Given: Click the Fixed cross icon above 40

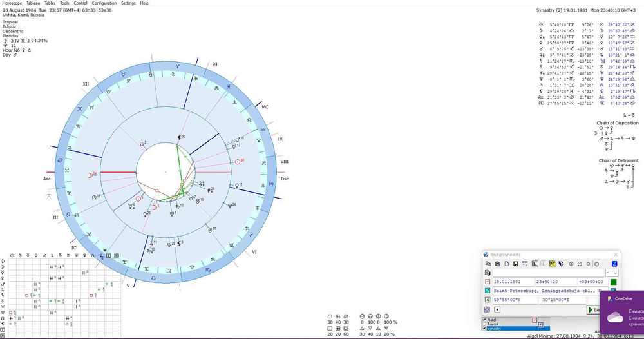Looking at the screenshot, I should coord(338,316).
